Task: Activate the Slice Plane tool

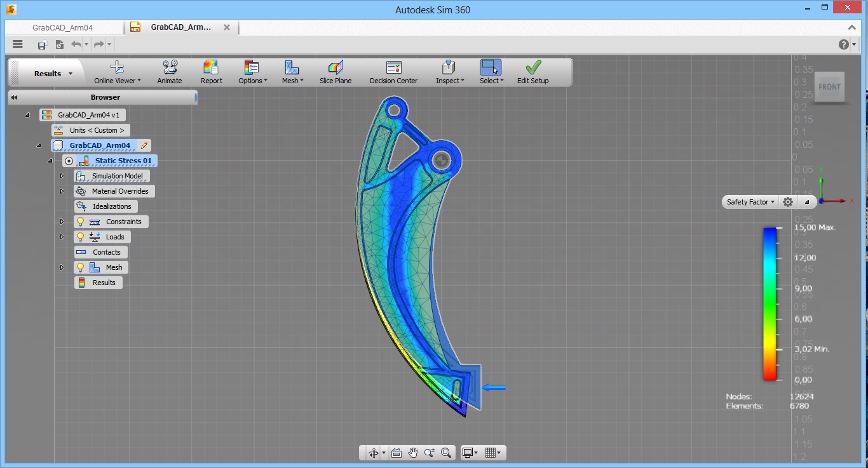Action: 336,72
